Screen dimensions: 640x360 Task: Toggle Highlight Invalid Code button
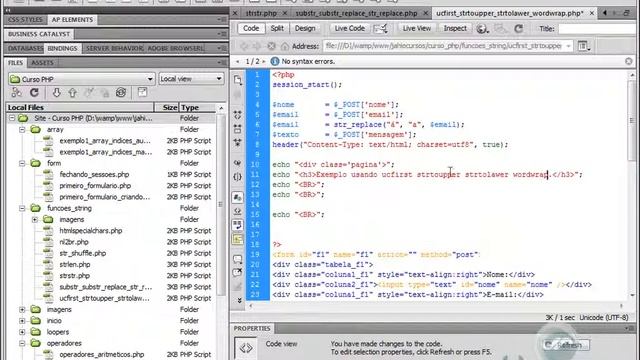pos(238,211)
